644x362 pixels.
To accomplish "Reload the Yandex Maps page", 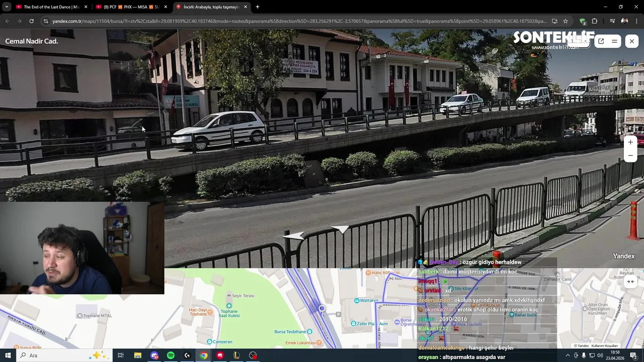I will tap(31, 21).
